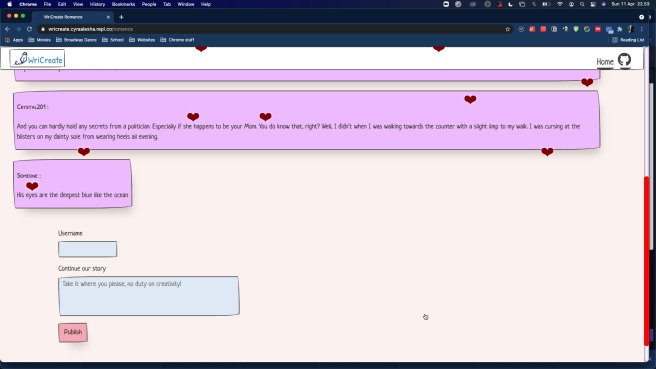This screenshot has width=656, height=369.
Task: Click the red page scrollbar thumb
Action: pyautogui.click(x=647, y=261)
